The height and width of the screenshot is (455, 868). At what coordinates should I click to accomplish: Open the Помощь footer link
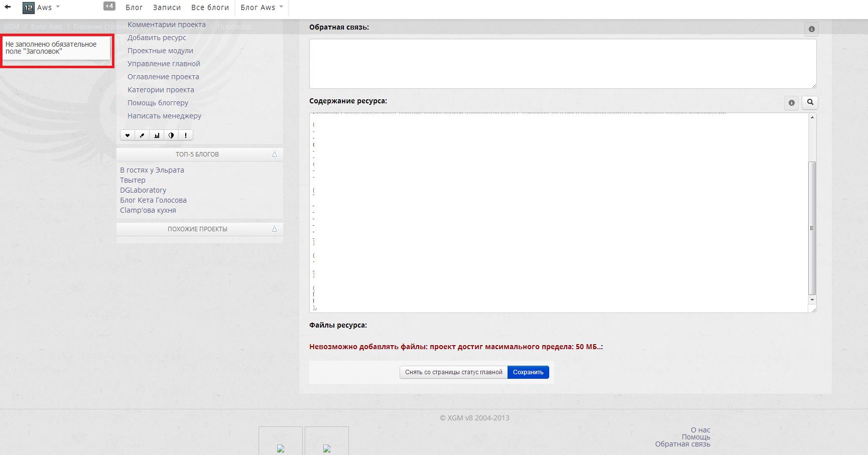point(696,437)
